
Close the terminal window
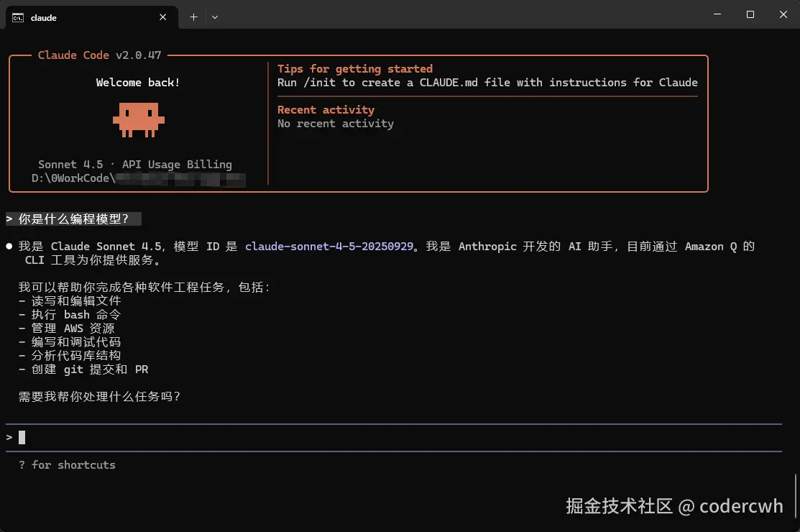(x=783, y=14)
